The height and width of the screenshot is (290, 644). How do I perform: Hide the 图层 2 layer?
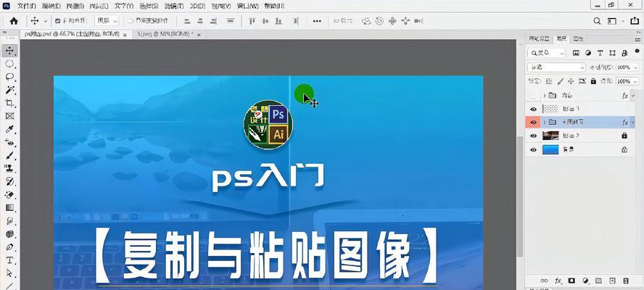point(533,136)
